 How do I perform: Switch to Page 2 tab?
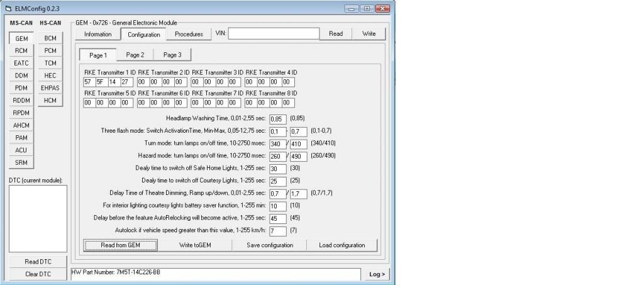tap(135, 55)
